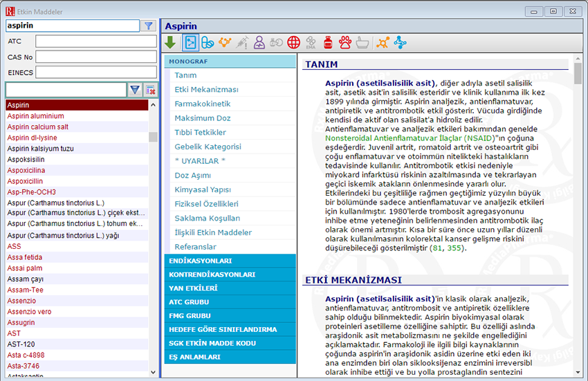Viewport: 588px width, 381px height.
Task: Select Gebelik Kategorisi section
Action: pos(208,147)
